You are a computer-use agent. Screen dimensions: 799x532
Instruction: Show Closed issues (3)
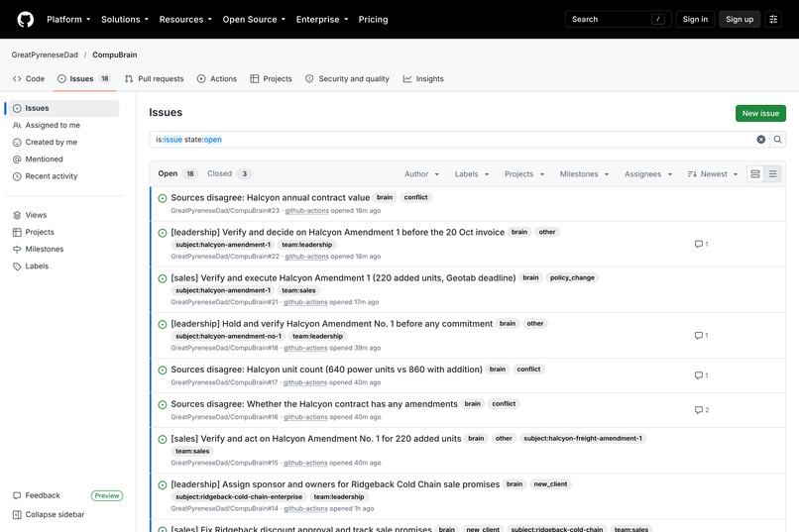click(229, 173)
